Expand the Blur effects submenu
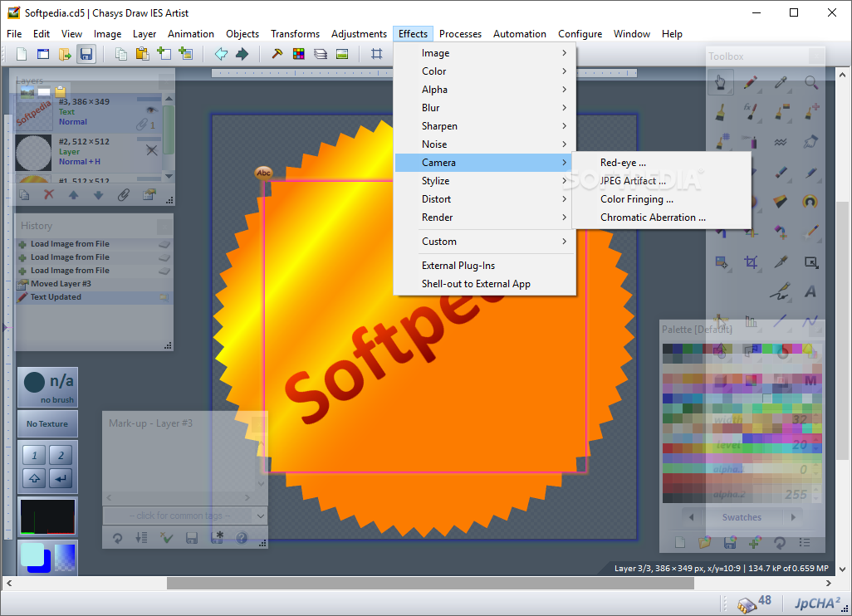 [485, 108]
